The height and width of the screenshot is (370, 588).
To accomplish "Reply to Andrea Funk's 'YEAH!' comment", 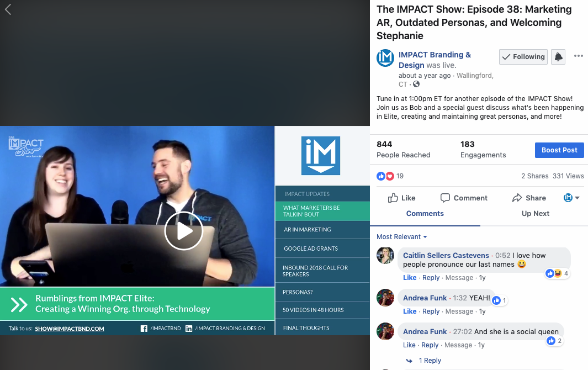I will click(x=431, y=311).
